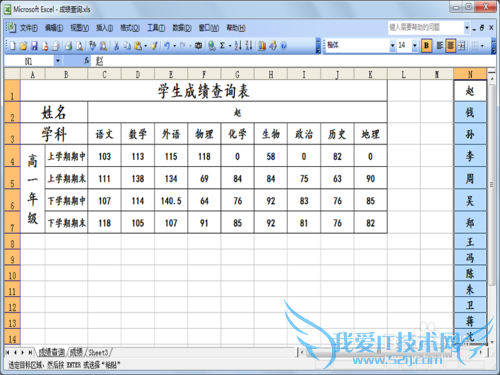
Task: Run the Spelling check icon
Action: 93,46
